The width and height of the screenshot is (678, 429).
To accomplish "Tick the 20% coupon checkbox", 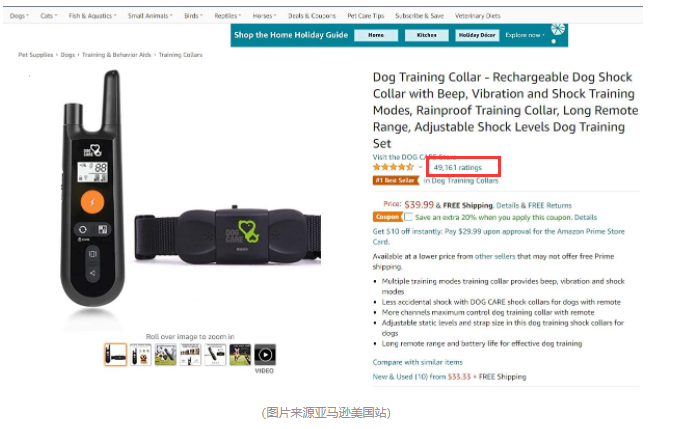I will coord(408,217).
